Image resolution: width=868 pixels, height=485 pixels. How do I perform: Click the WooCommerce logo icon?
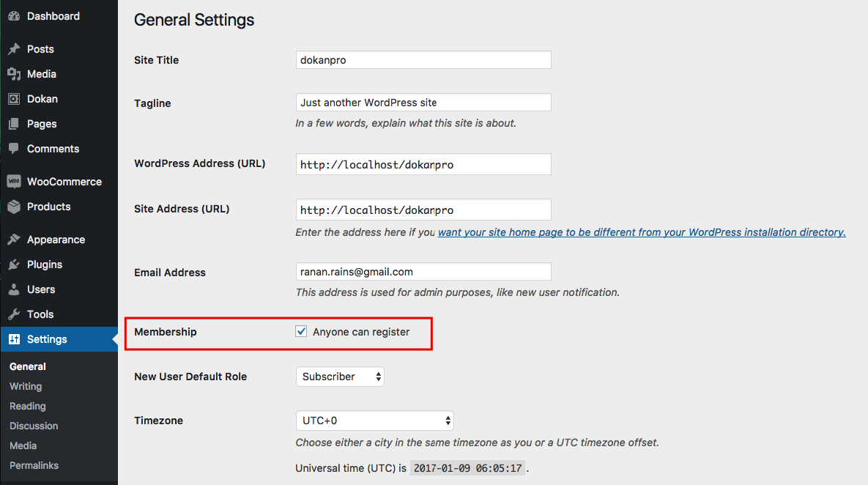pyautogui.click(x=14, y=182)
